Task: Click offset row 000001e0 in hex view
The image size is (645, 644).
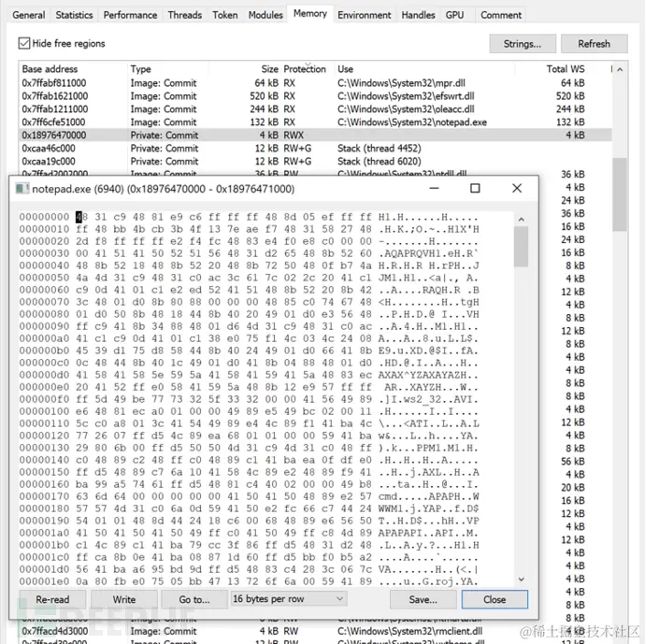Action: click(x=249, y=581)
